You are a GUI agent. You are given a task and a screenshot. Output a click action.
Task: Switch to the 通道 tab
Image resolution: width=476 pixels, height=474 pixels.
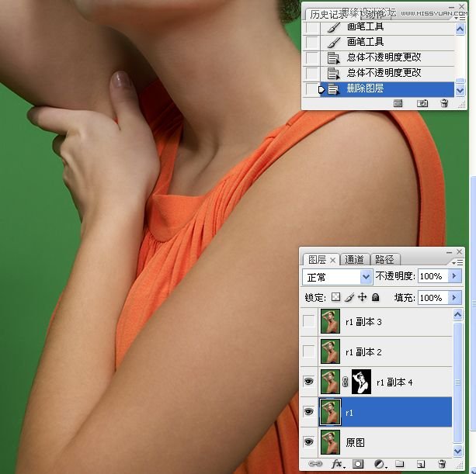pyautogui.click(x=354, y=260)
